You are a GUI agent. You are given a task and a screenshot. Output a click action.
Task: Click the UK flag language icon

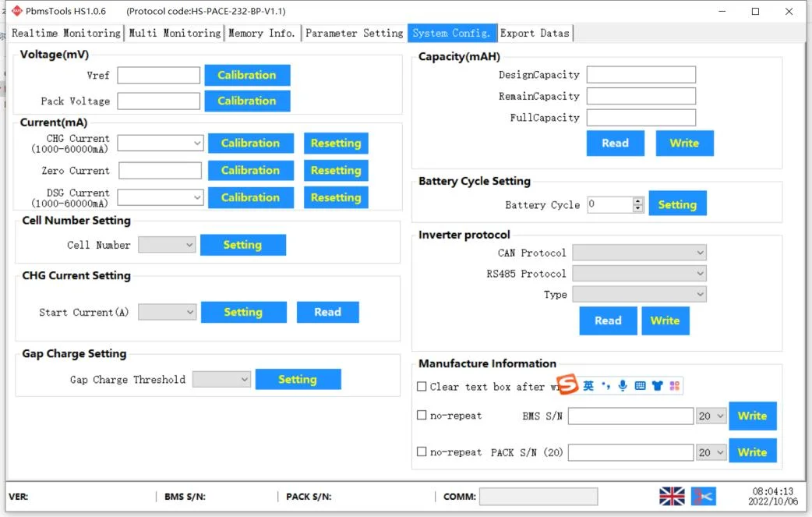(671, 496)
